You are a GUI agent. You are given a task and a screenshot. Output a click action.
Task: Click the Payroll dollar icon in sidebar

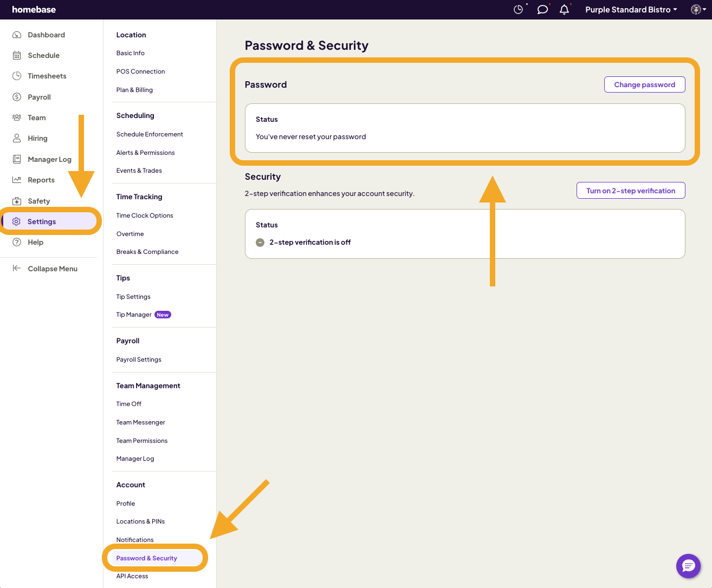(17, 97)
